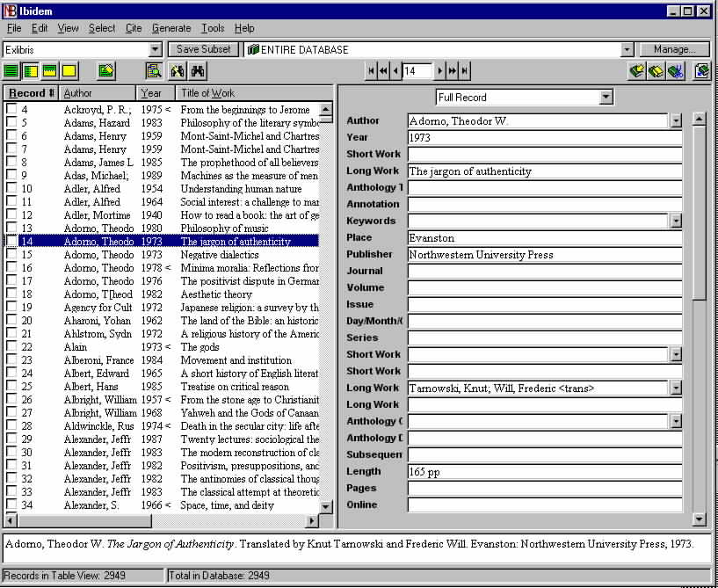Open the Select menu

coord(102,28)
